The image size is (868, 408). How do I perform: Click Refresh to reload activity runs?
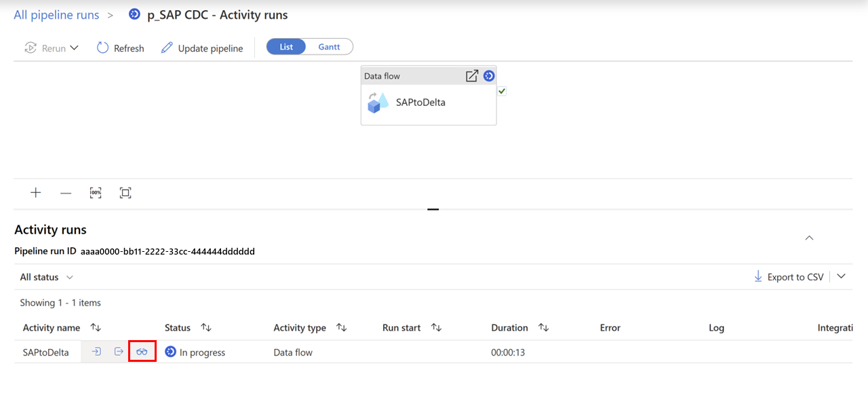point(120,48)
